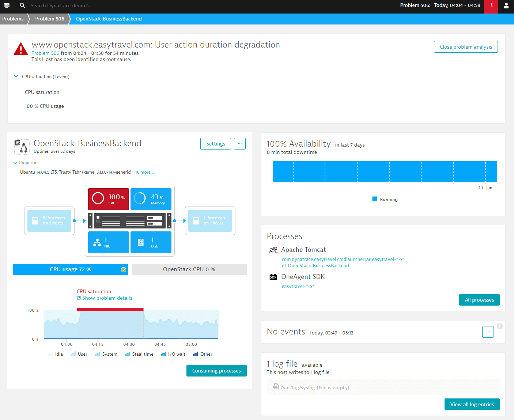Go to Problems breadcrumb
The height and width of the screenshot is (420, 514).
13,19
